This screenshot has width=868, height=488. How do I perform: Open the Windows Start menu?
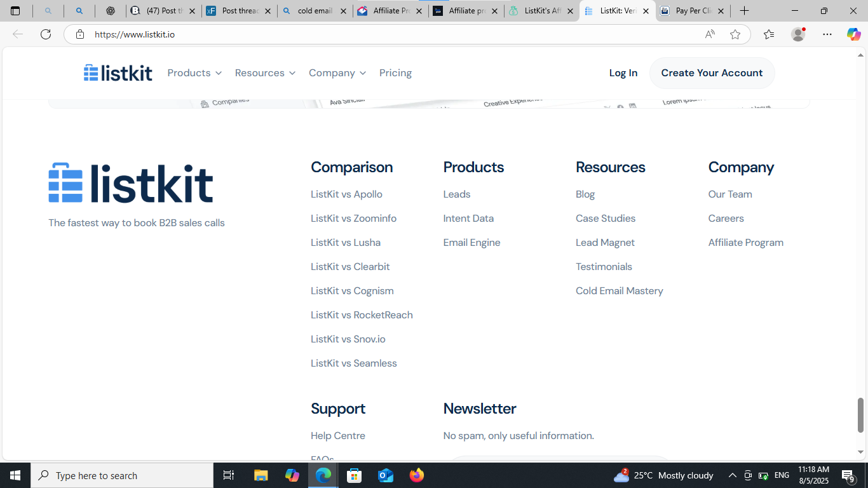coord(15,475)
